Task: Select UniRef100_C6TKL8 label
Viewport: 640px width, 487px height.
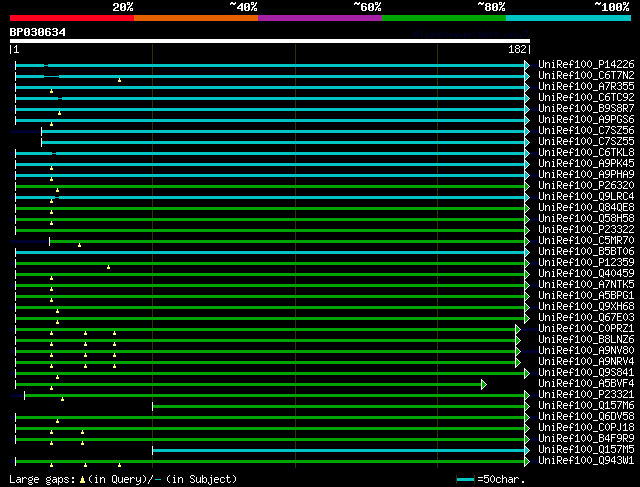Action: 586,153
